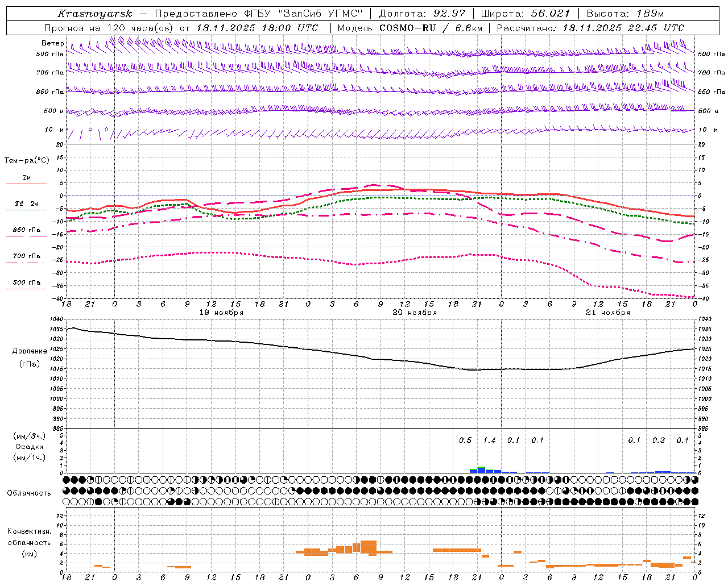The width and height of the screenshot is (728, 582).
Task: Click the 'Облачность' cloud cover label
Action: (x=29, y=493)
